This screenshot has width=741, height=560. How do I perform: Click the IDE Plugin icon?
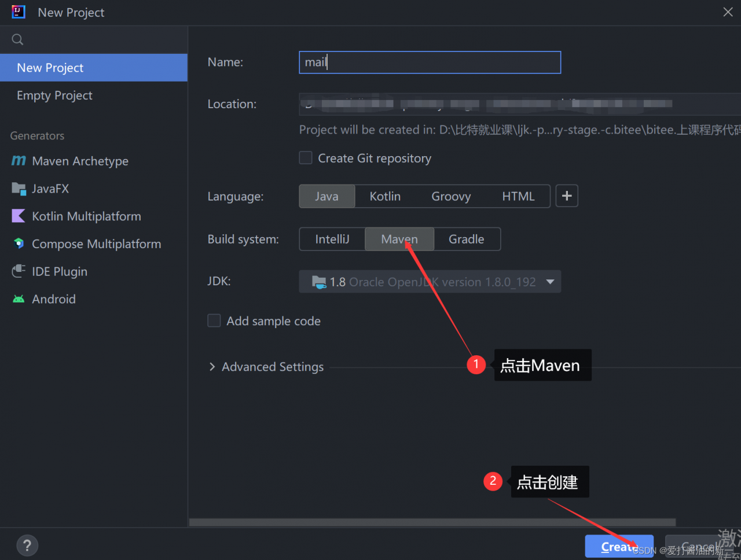point(19,271)
